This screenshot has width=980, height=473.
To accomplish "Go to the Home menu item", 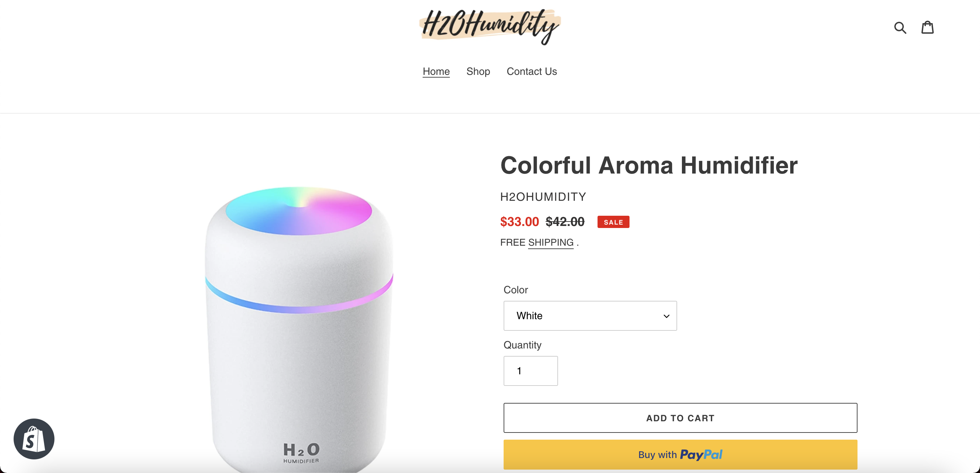I will (436, 71).
